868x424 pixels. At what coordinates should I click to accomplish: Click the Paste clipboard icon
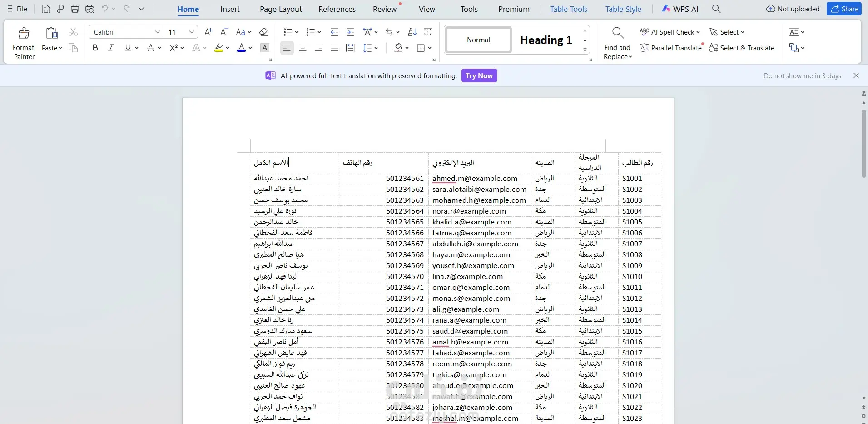point(52,33)
